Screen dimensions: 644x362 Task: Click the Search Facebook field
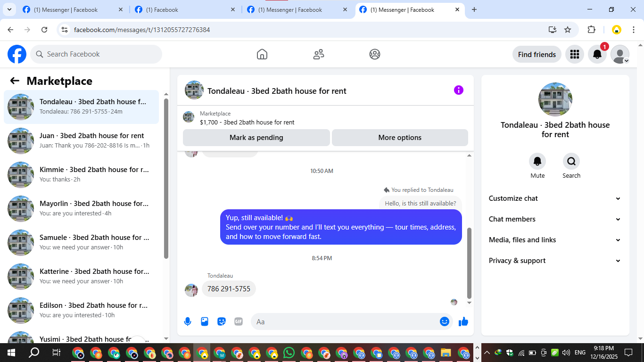(96, 54)
